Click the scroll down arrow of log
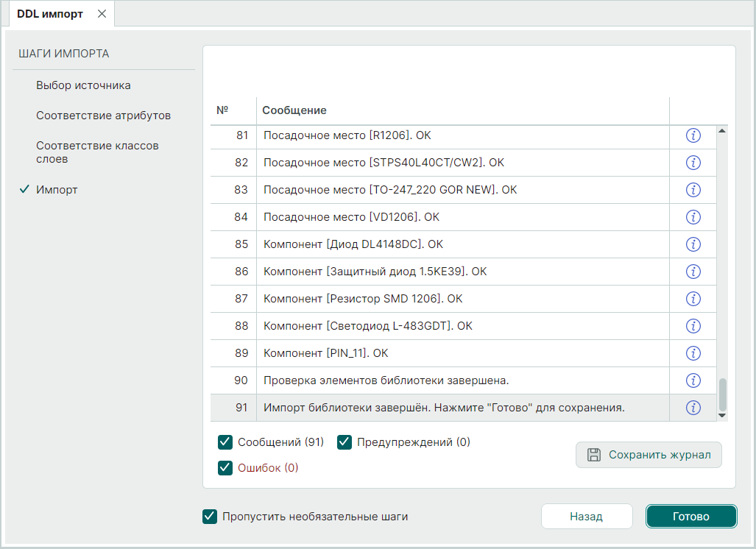This screenshot has width=756, height=549. tap(722, 416)
